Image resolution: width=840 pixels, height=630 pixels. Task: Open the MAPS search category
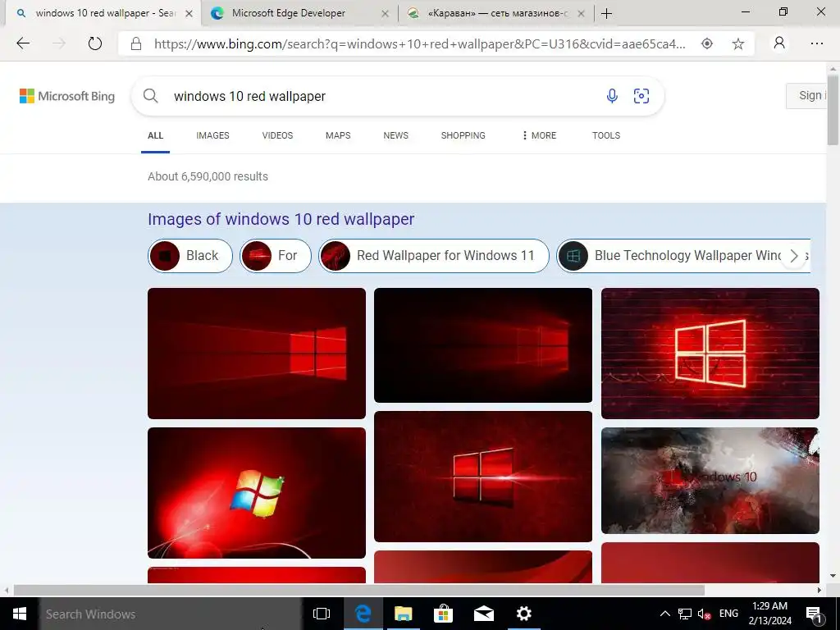[x=338, y=135]
